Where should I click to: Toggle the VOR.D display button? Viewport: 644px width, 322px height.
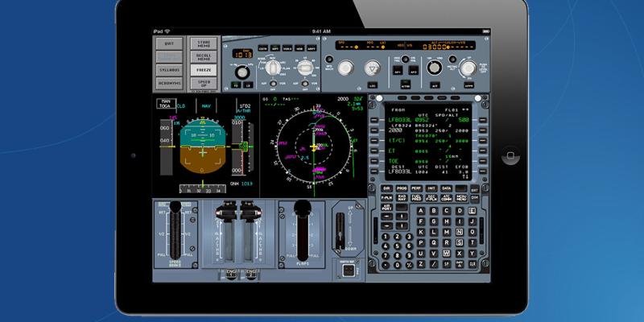tap(287, 48)
